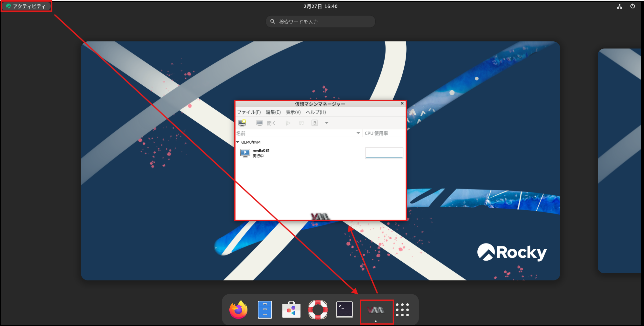Click the 2月27日 16:40 clock

[x=320, y=6]
